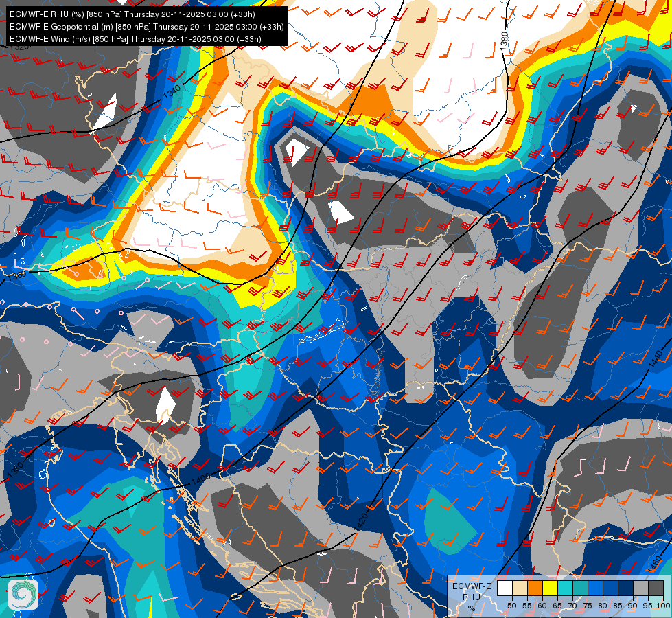The image size is (672, 618).
Task: Click the legend tick label 65
Action: (557, 606)
